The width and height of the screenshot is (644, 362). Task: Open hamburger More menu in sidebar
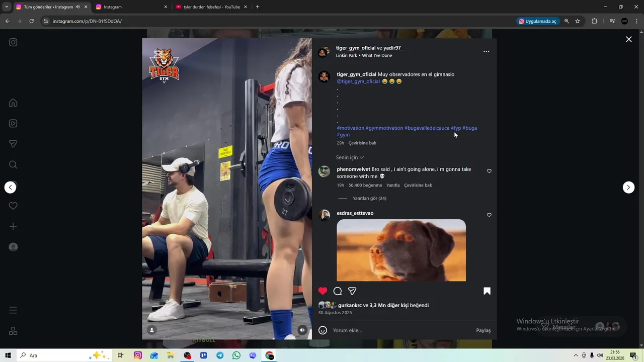coord(13,310)
